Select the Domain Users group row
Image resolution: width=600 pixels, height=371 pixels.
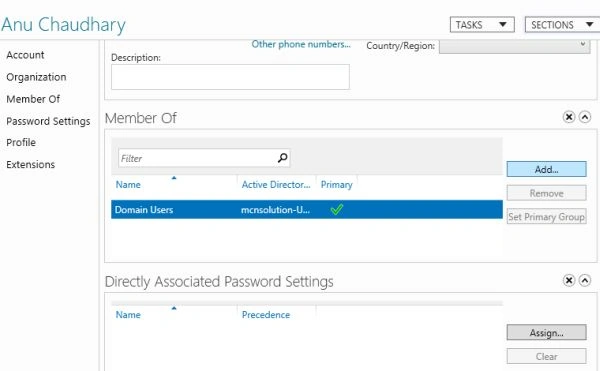(307, 210)
